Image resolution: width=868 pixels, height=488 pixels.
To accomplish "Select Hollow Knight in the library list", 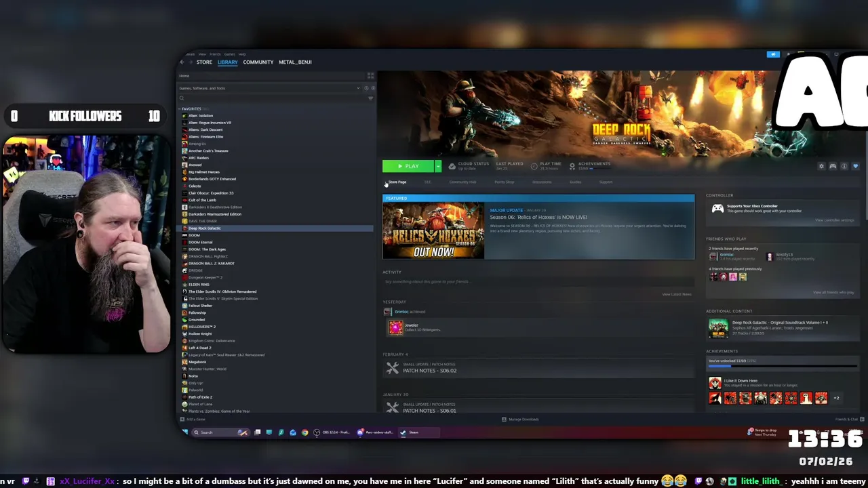I will click(x=200, y=333).
